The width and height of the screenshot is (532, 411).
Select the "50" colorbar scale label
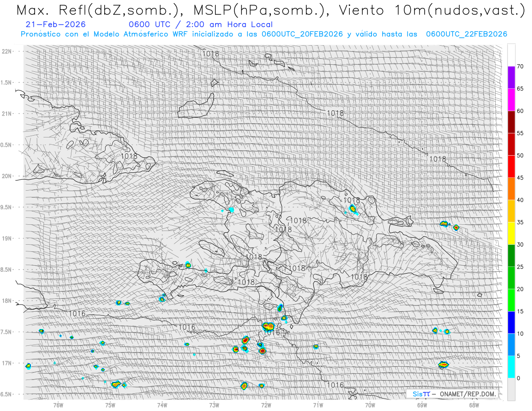tap(520, 156)
